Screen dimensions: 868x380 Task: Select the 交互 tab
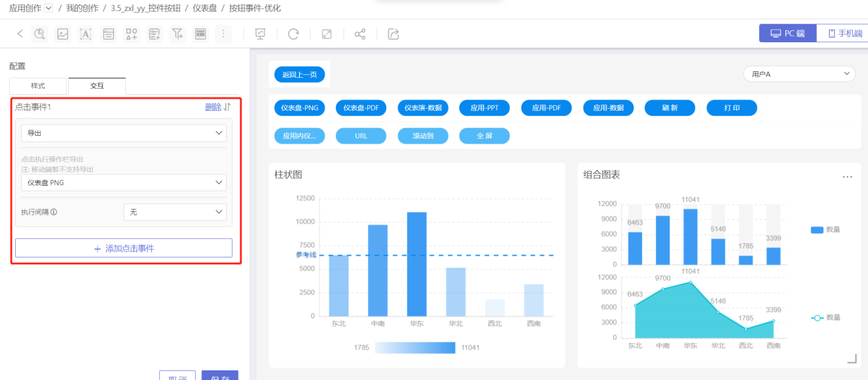pyautogui.click(x=97, y=86)
